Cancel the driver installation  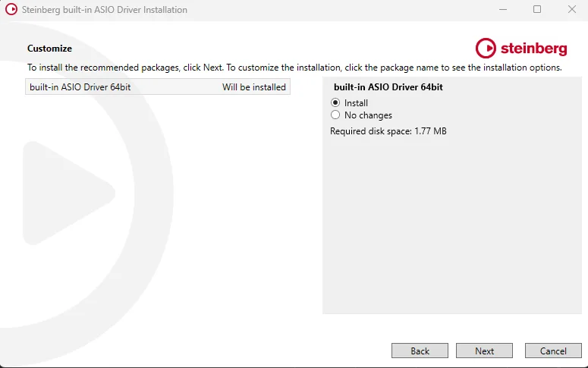click(553, 351)
